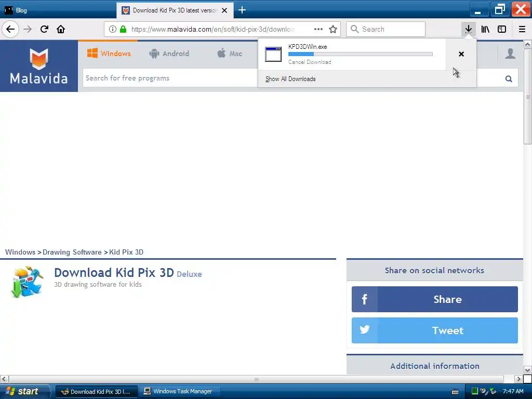Select the Download Kid Pix 3D tab
The height and width of the screenshot is (399, 532).
[x=175, y=10]
